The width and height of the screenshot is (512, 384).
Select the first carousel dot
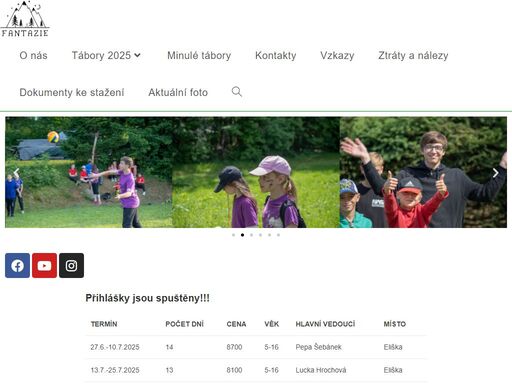(233, 235)
